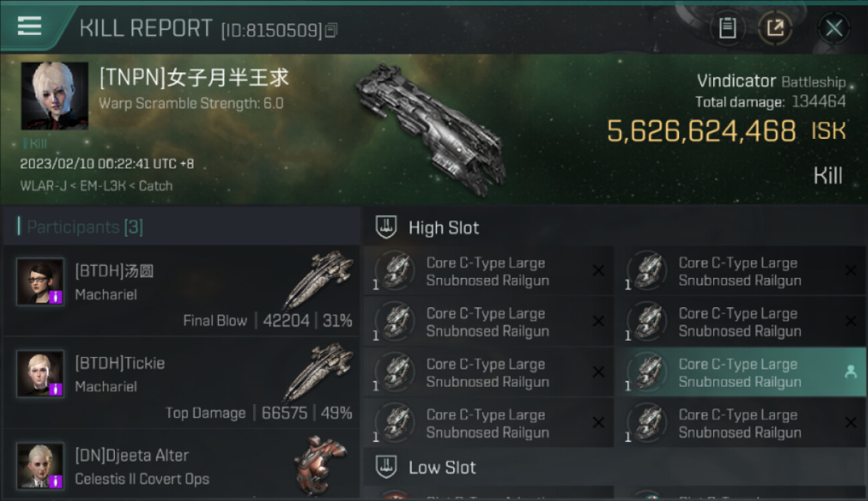Click the person icon on highlighted railgun
868x501 pixels.
point(851,373)
